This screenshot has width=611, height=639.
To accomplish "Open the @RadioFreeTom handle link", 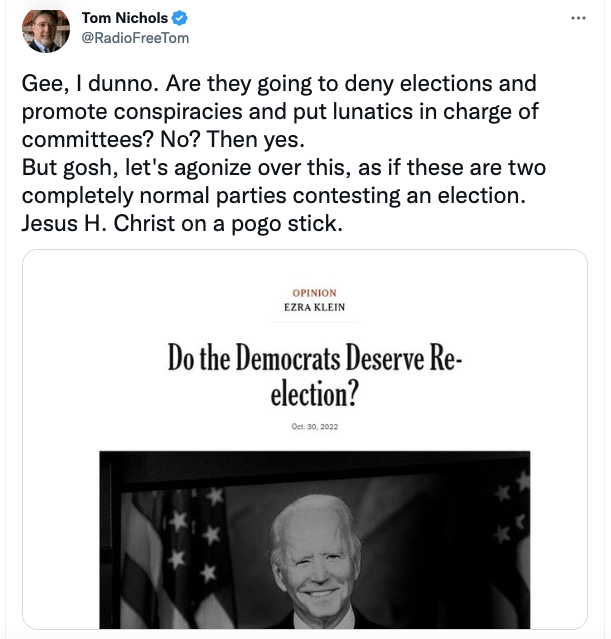I will (135, 38).
